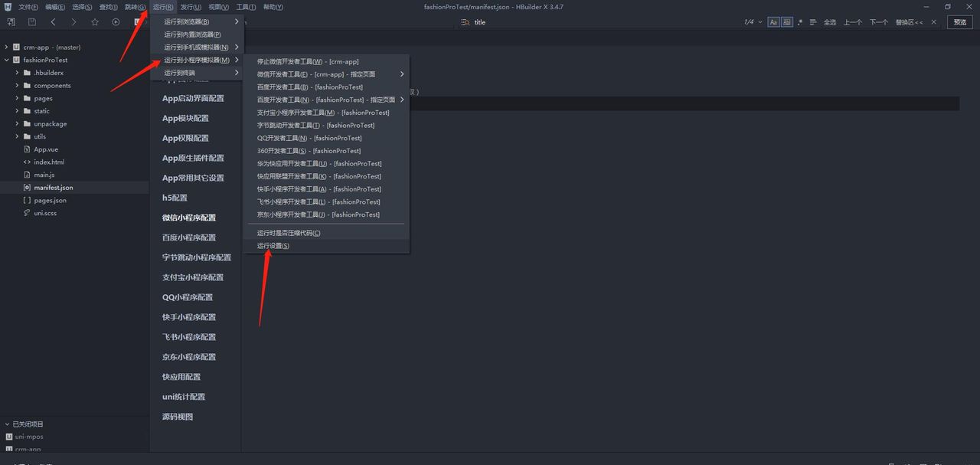
Task: Open the 文件(F) menu
Action: (28, 7)
